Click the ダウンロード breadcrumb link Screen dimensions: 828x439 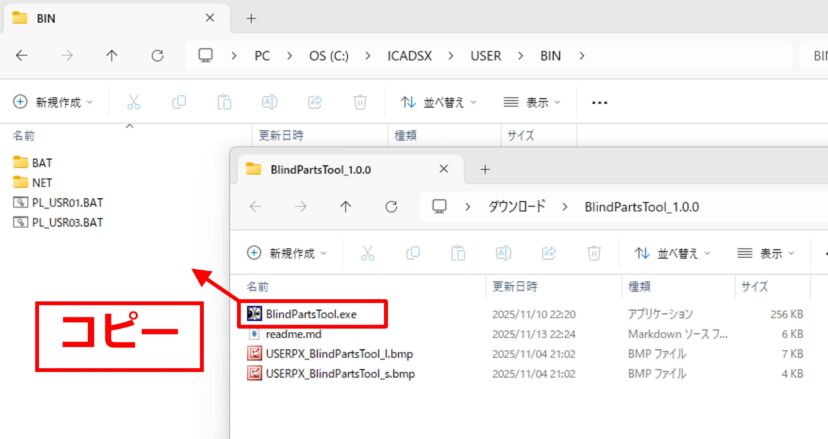point(516,206)
